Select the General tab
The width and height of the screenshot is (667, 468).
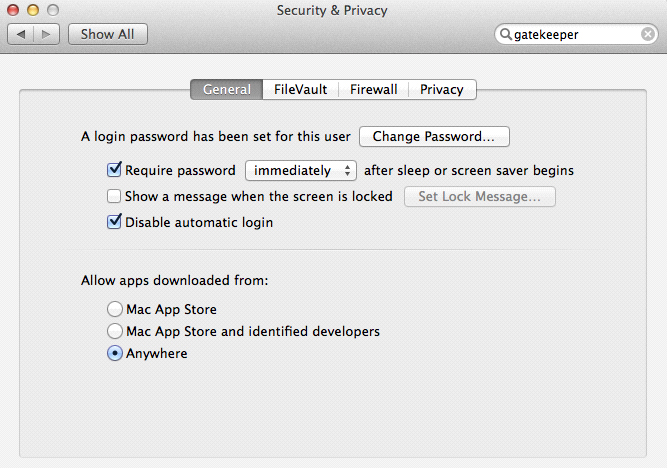coord(227,89)
